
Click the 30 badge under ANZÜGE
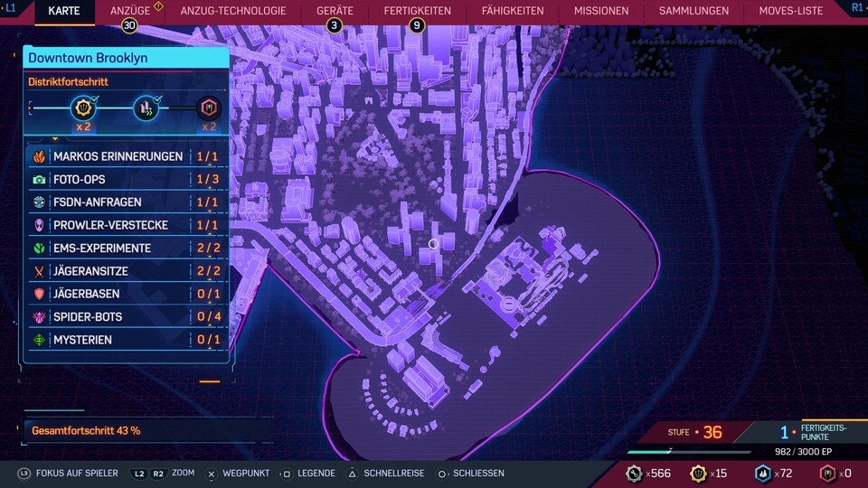(129, 25)
